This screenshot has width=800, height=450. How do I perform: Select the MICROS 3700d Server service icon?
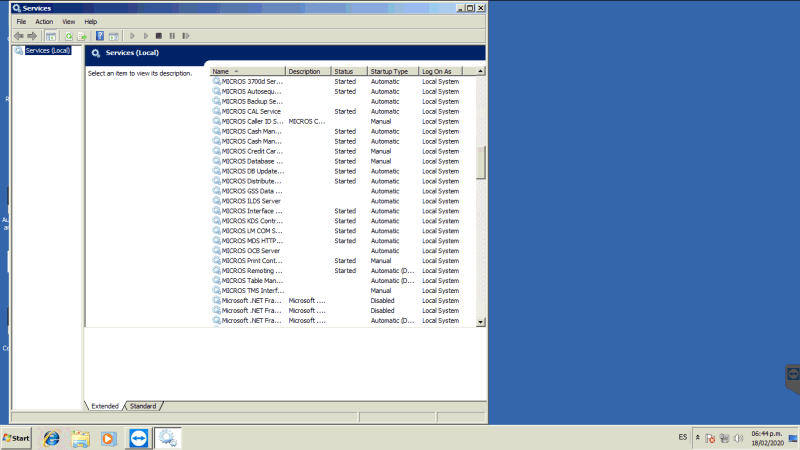click(216, 81)
